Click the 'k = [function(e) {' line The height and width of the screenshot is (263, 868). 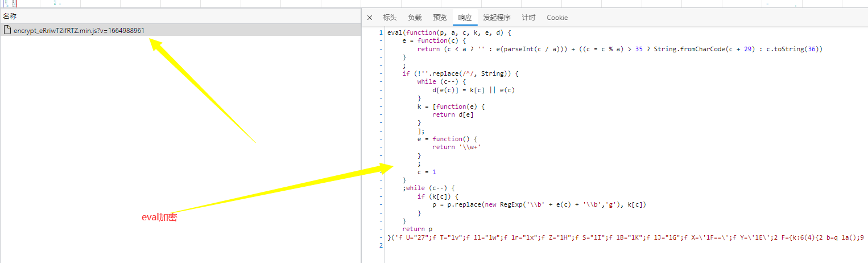[x=450, y=106]
